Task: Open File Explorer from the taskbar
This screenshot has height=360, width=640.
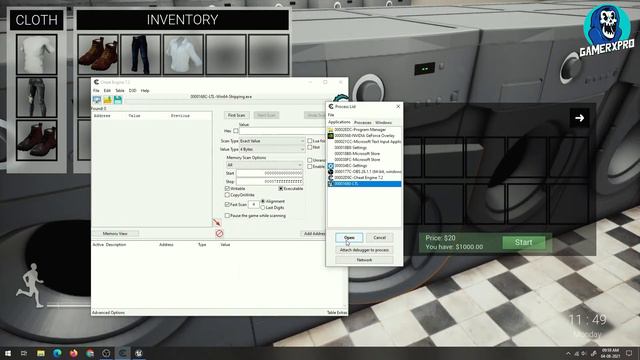Action: tap(41, 353)
